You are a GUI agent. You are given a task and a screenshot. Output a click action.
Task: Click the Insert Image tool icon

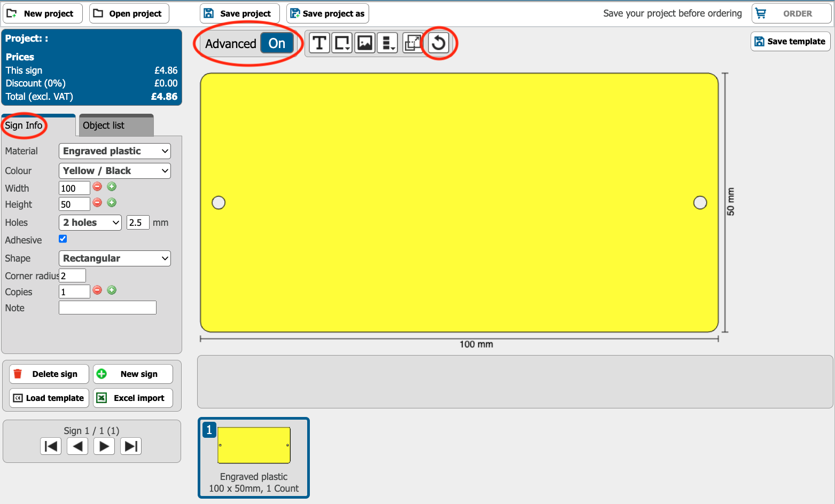coord(365,43)
